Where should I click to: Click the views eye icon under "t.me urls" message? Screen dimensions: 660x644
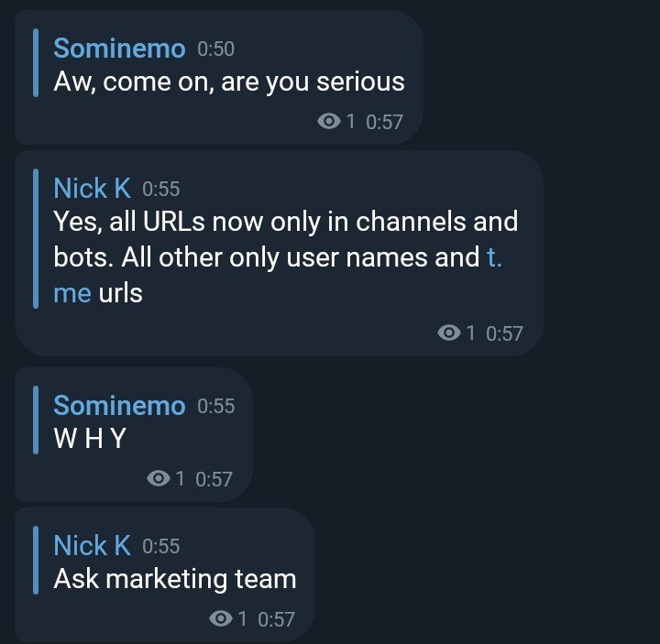tap(448, 333)
